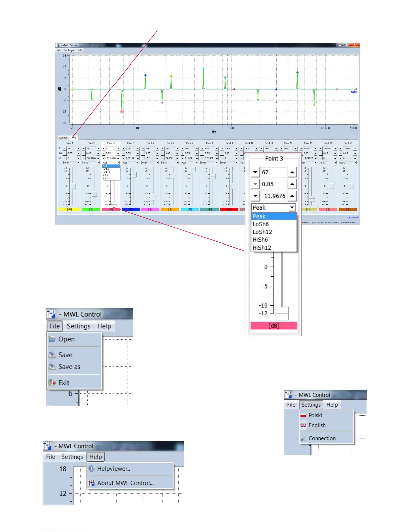The image size is (411, 532).
Task: Click the Open folder icon in File menu
Action: tap(52, 339)
